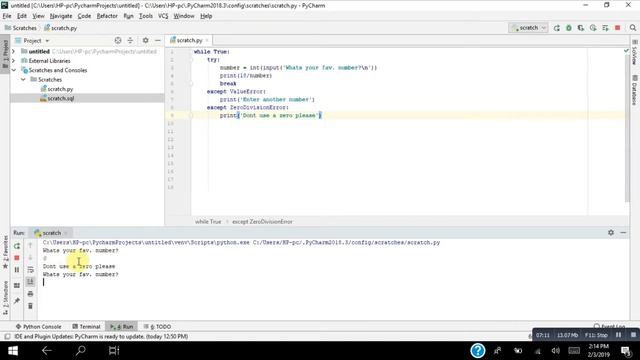Click 'while True' in editor breadcrumbs

[208, 222]
